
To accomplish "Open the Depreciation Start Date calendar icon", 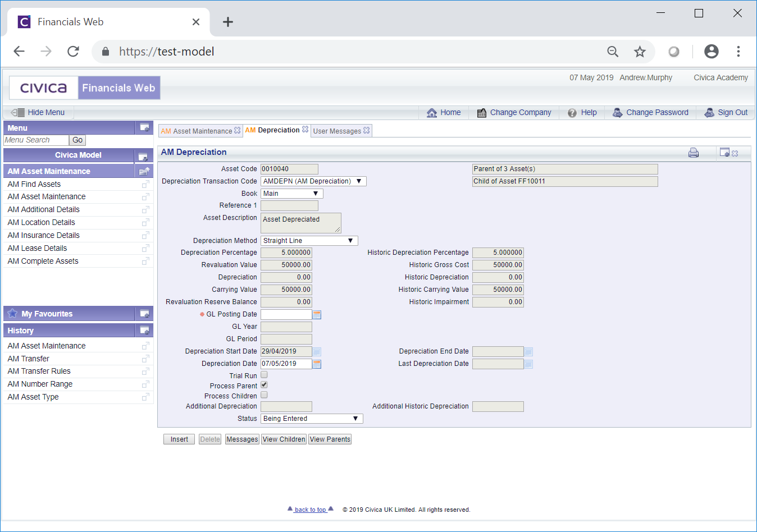I will coord(317,352).
